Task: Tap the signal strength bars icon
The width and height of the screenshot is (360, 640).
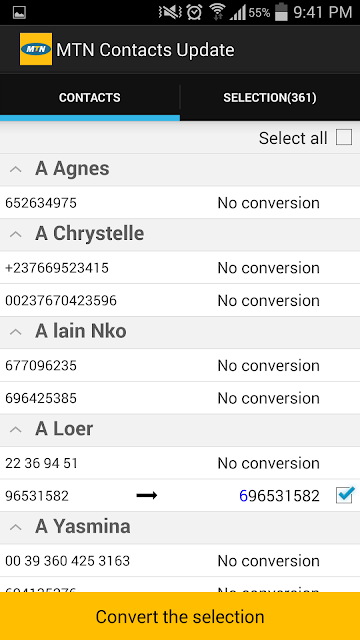Action: tap(237, 13)
